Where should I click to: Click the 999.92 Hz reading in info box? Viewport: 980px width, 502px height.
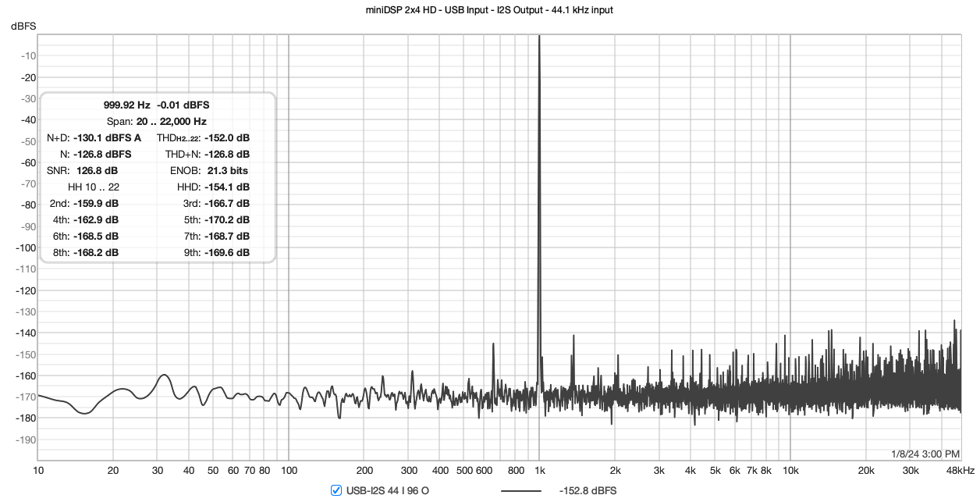pos(126,105)
